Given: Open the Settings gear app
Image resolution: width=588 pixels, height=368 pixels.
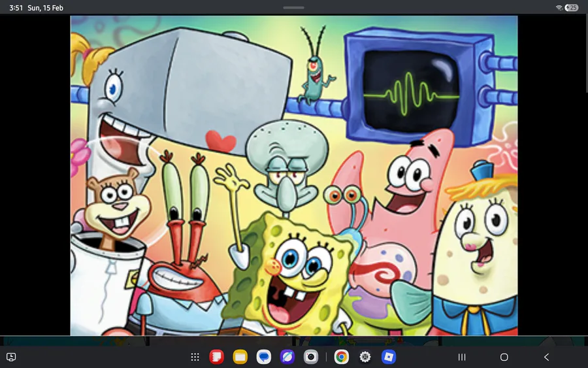Looking at the screenshot, I should point(365,357).
